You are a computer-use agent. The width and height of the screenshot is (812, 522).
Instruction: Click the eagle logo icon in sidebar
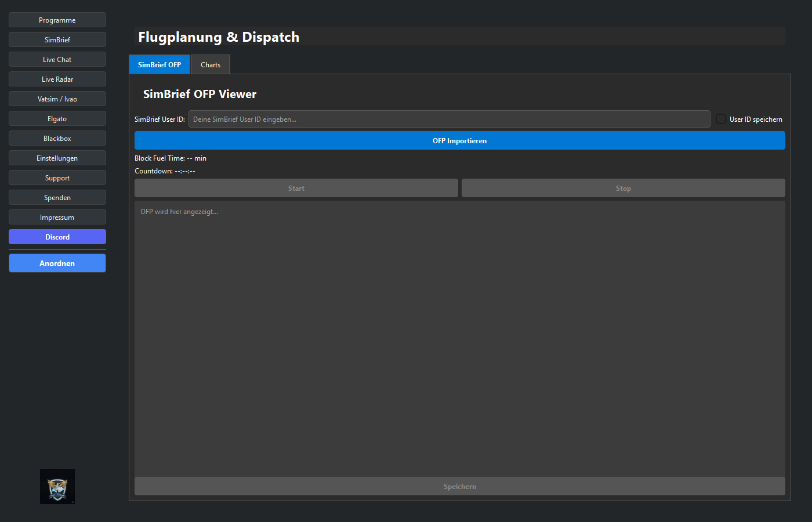click(x=57, y=486)
